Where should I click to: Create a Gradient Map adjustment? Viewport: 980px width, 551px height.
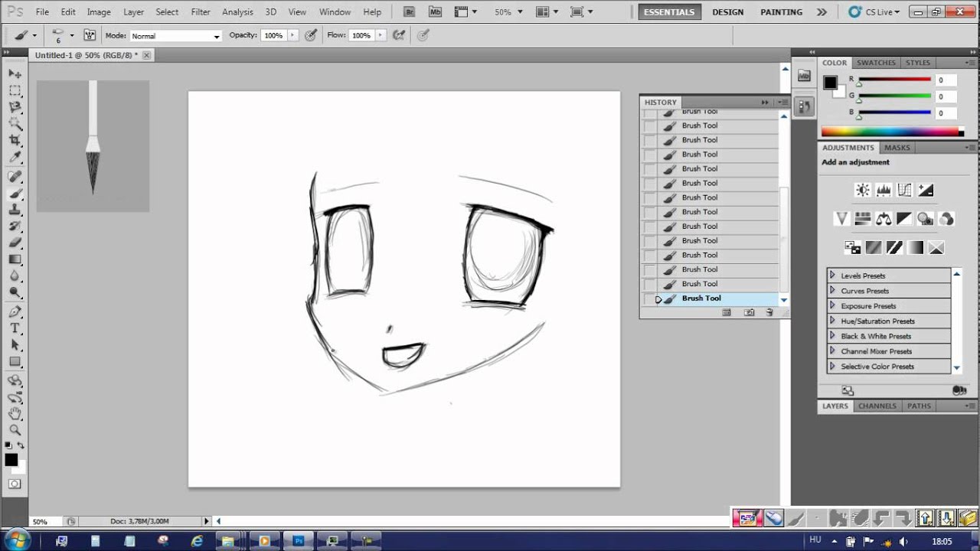[x=915, y=248]
